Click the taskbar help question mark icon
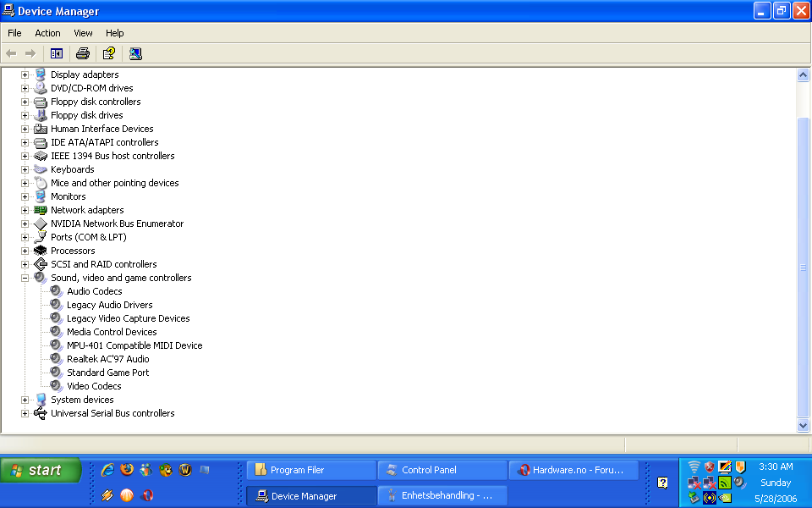The image size is (812, 508). (662, 483)
